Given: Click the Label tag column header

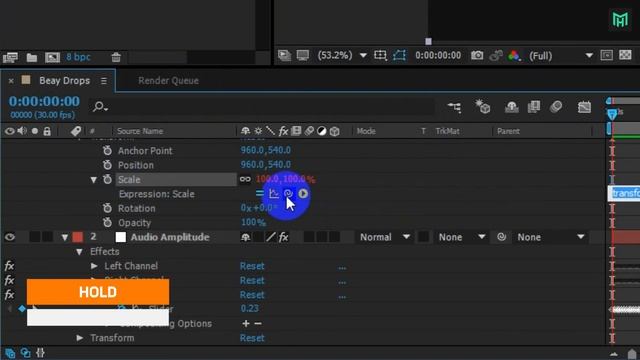Looking at the screenshot, I should (x=76, y=131).
